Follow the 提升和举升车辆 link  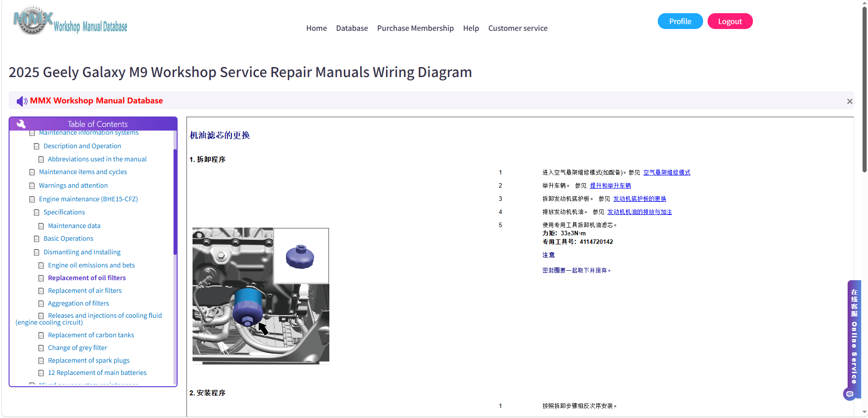(610, 186)
